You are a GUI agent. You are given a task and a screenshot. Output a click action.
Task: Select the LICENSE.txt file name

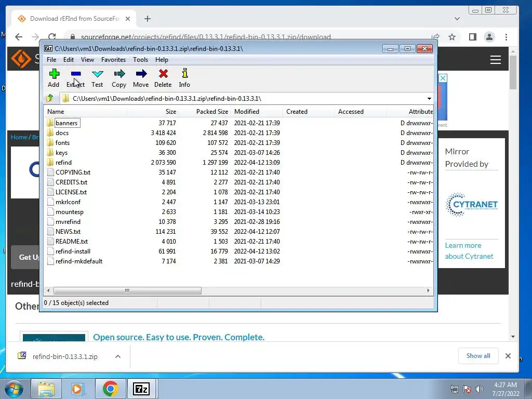point(71,192)
